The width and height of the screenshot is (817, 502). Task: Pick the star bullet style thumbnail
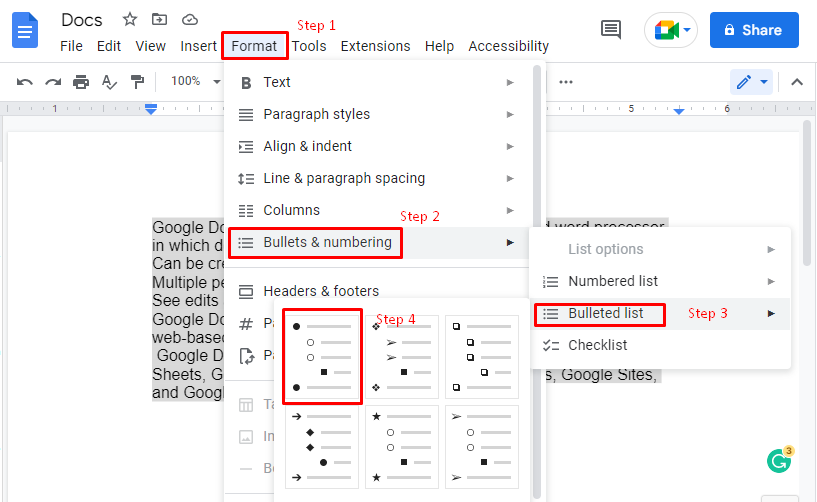click(402, 447)
